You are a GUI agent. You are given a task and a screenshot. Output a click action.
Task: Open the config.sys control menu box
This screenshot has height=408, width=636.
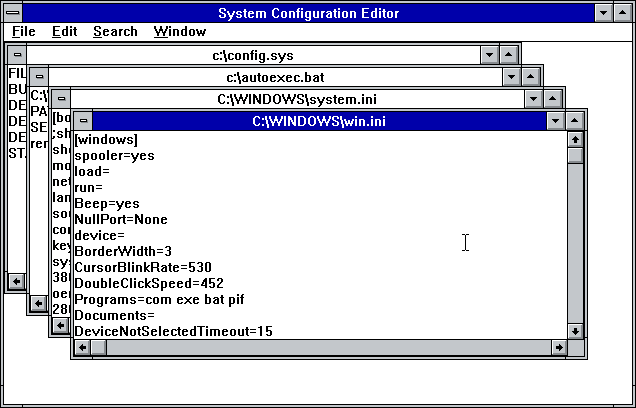[x=16, y=55]
